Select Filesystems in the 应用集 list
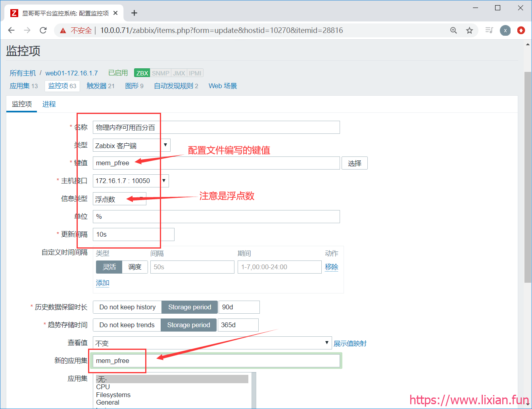Screen dimensions: 532x409 pos(172,395)
